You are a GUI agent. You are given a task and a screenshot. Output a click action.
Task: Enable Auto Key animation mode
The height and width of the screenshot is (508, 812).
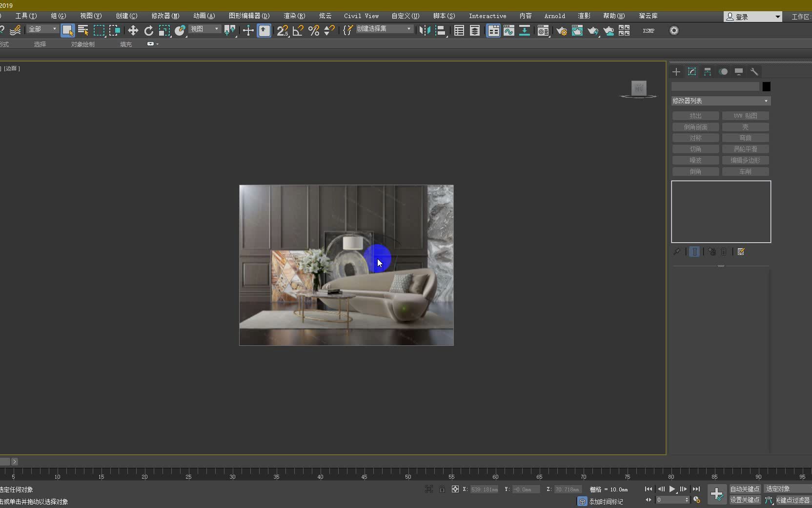pyautogui.click(x=744, y=489)
